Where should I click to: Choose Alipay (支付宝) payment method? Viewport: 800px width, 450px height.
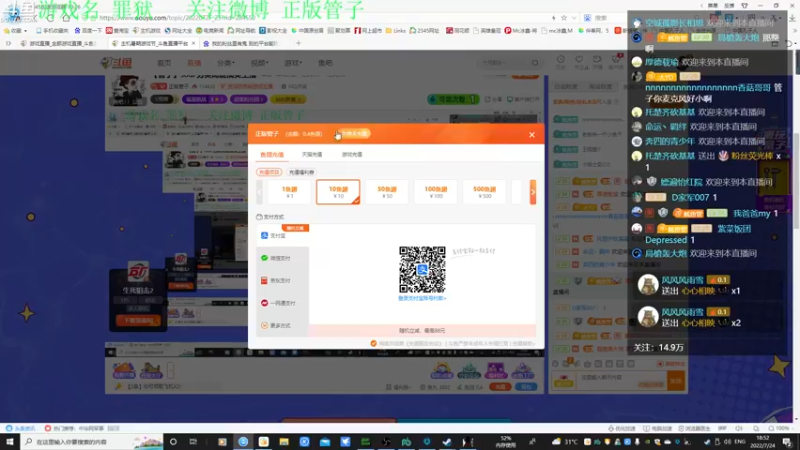[x=282, y=235]
